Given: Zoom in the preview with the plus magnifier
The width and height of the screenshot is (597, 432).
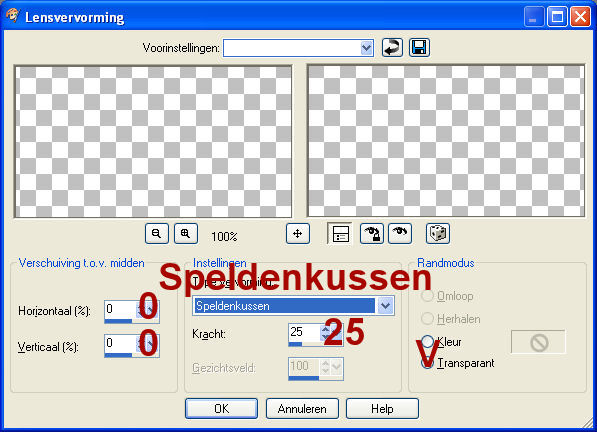Looking at the screenshot, I should [186, 233].
